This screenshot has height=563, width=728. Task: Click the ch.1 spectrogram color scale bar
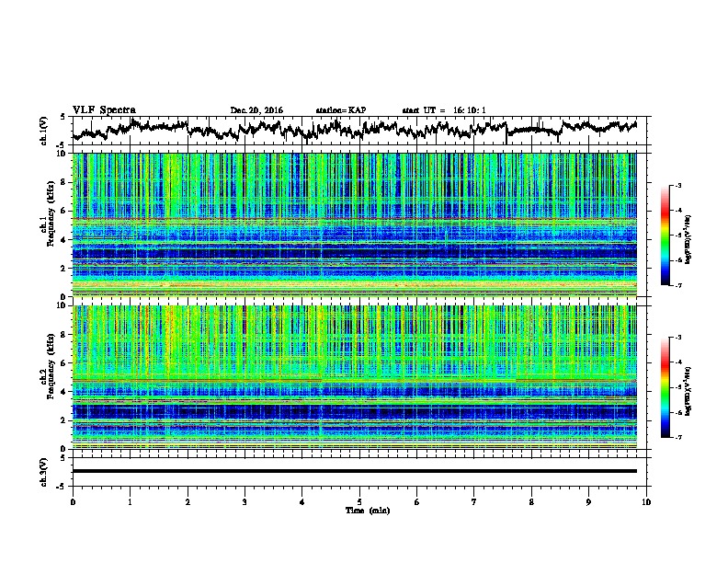pos(665,236)
